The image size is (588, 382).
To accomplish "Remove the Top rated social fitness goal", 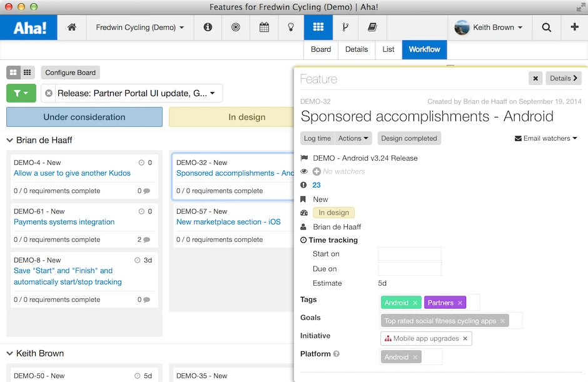I will pos(502,321).
